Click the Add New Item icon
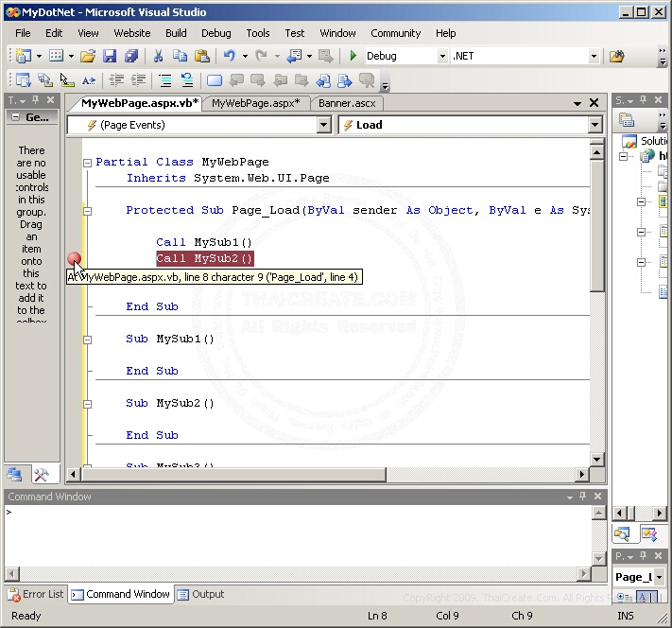 pyautogui.click(x=56, y=56)
